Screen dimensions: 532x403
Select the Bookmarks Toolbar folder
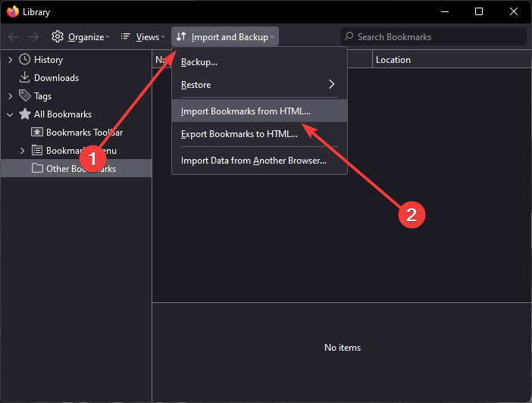83,133
